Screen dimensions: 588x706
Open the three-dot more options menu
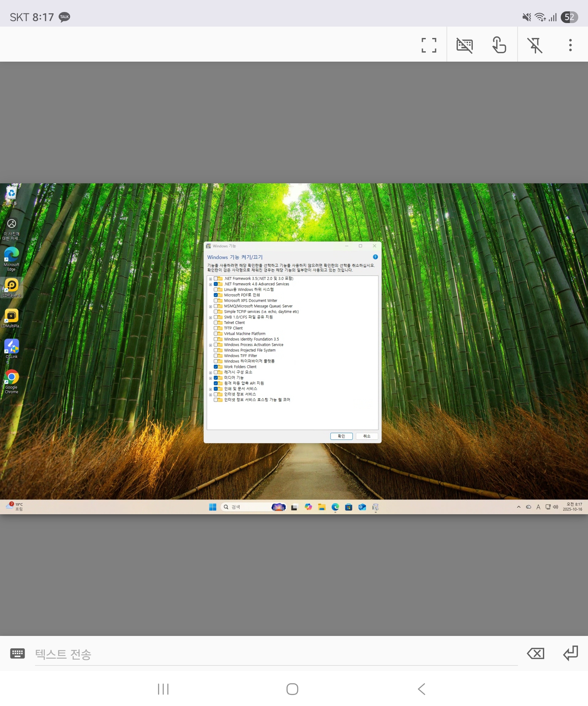(x=570, y=45)
